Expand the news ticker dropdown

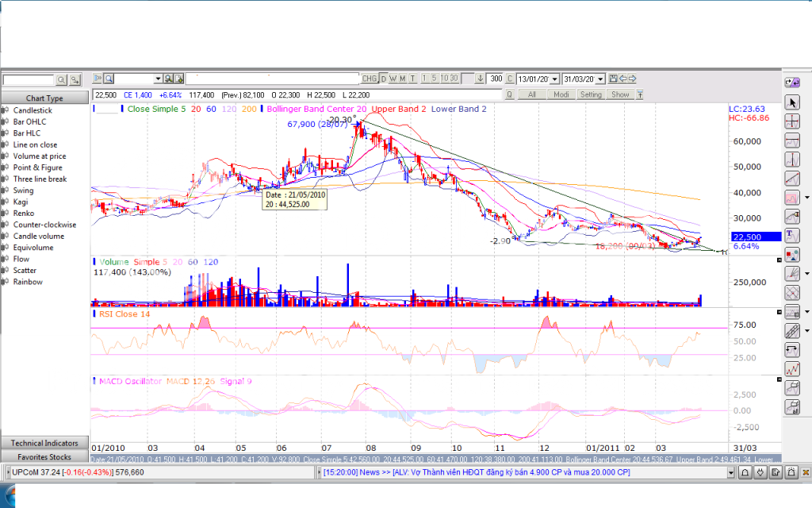pos(730,472)
